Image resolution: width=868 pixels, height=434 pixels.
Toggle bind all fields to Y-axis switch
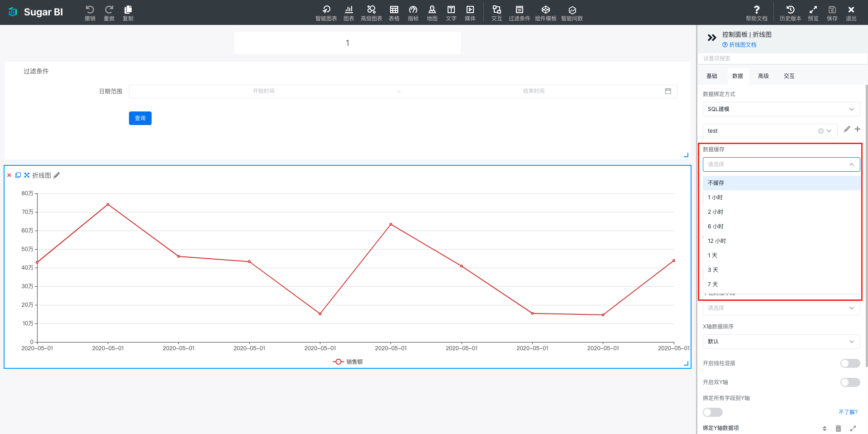pos(712,412)
